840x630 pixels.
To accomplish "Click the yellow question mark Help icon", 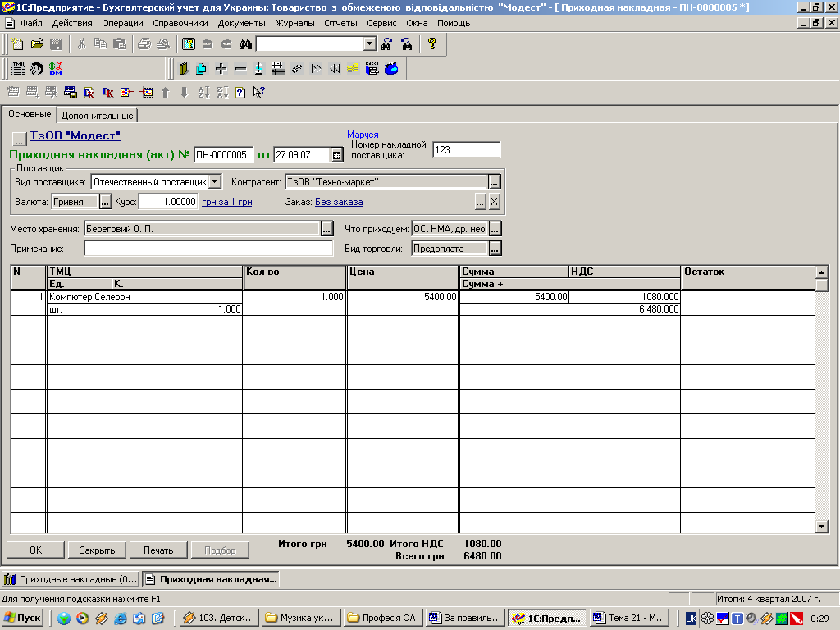I will pos(431,44).
